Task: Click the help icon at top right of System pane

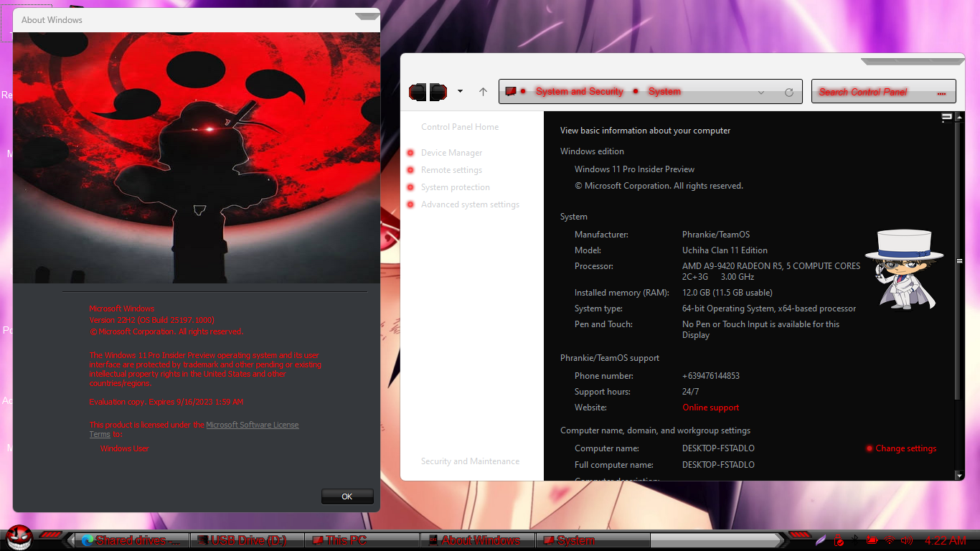Action: click(947, 118)
